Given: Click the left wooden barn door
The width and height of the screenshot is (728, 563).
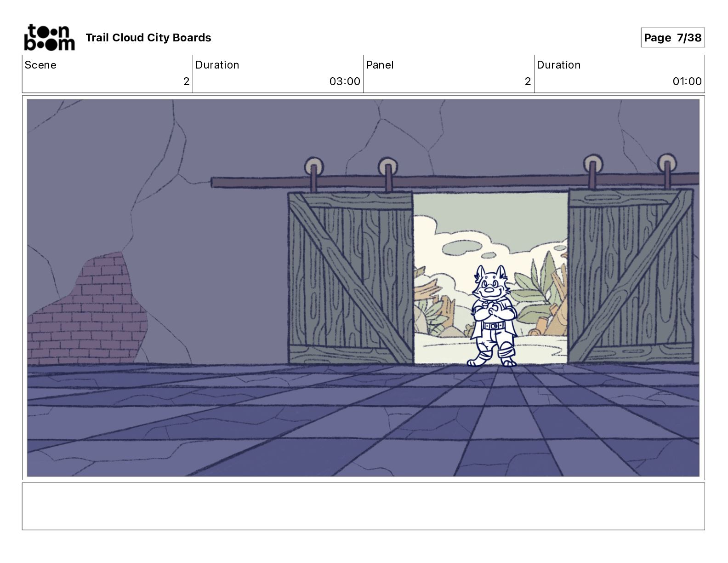Looking at the screenshot, I should coord(351,278).
